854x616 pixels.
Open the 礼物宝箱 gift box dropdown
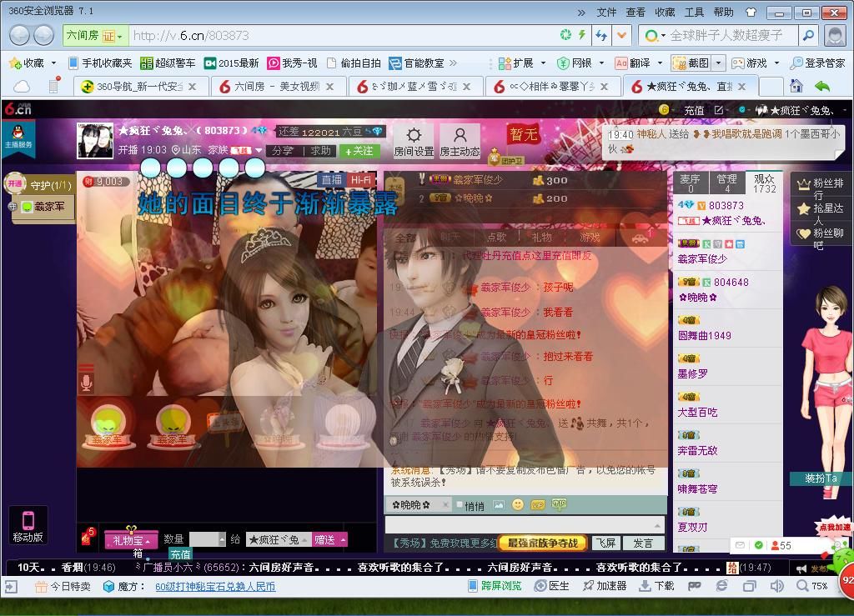coord(131,540)
